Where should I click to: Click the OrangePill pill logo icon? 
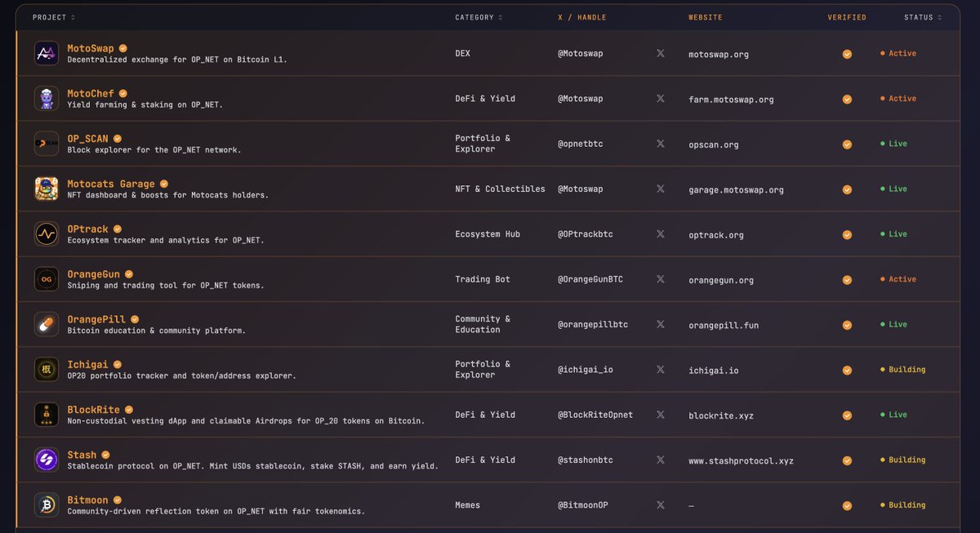click(x=47, y=325)
